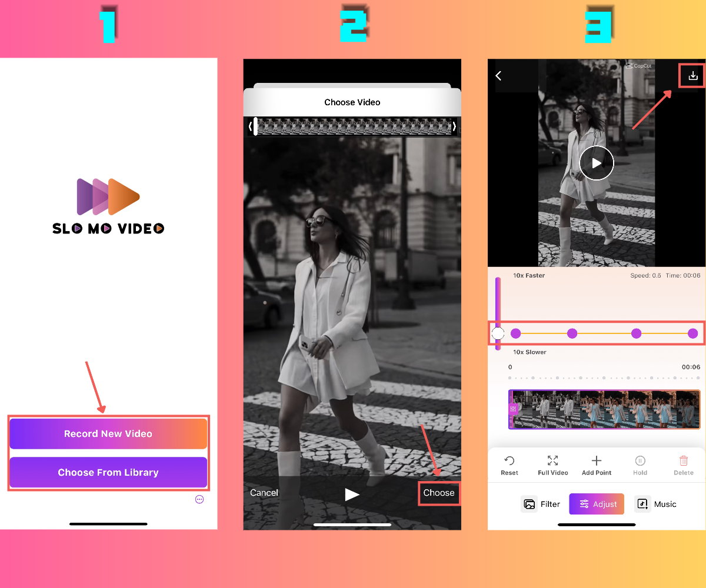
Task: Tap the purple clip handle icon
Action: click(x=514, y=409)
